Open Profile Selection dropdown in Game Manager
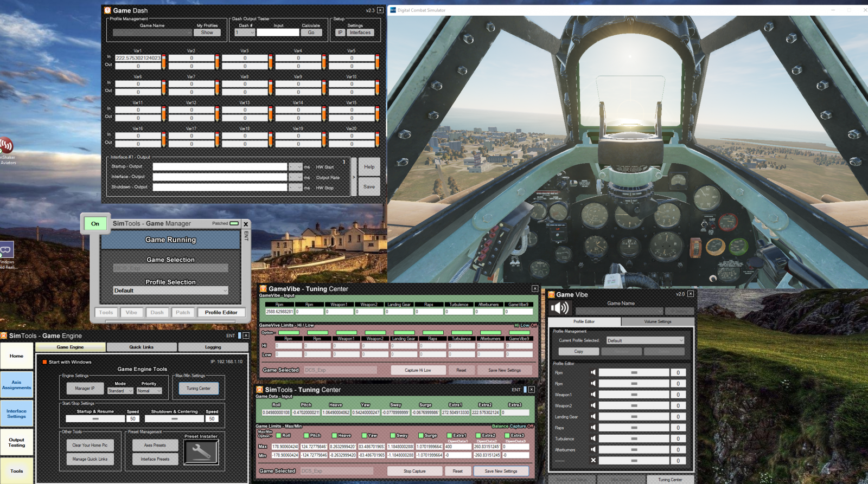The image size is (868, 484). [170, 291]
